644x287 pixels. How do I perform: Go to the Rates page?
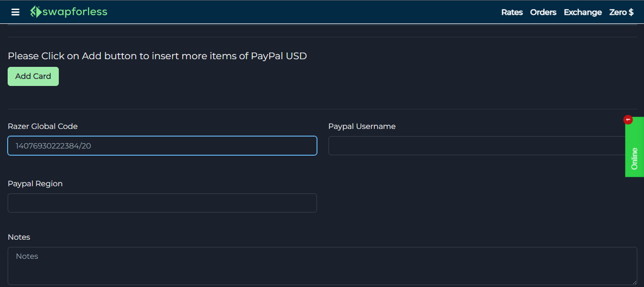click(x=512, y=12)
